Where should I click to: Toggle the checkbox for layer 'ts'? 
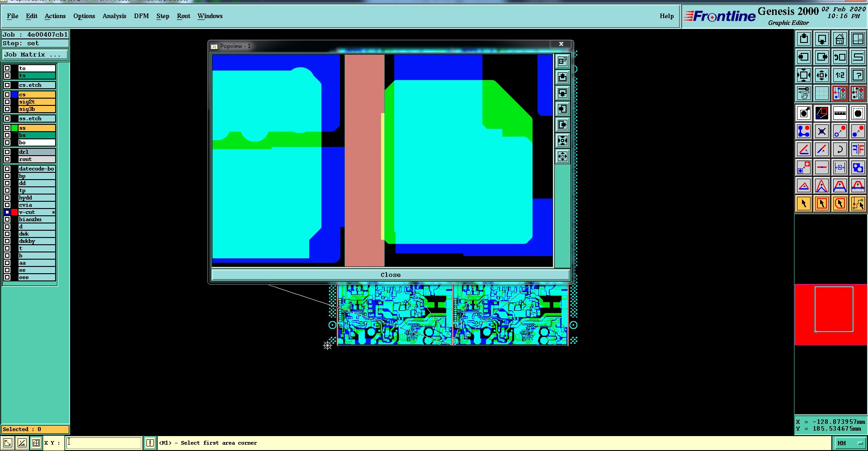[7, 76]
